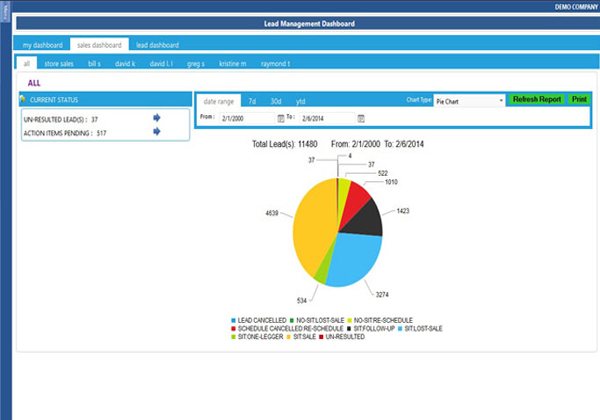Click the 'From: 2/1/2000 To: 2/6/2014' chart subtitle

pos(377,144)
